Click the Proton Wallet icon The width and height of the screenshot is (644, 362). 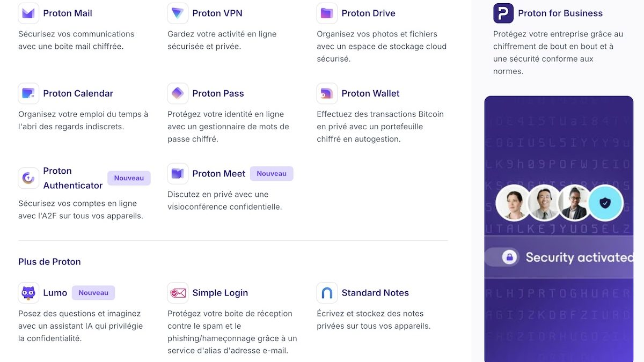pos(327,93)
